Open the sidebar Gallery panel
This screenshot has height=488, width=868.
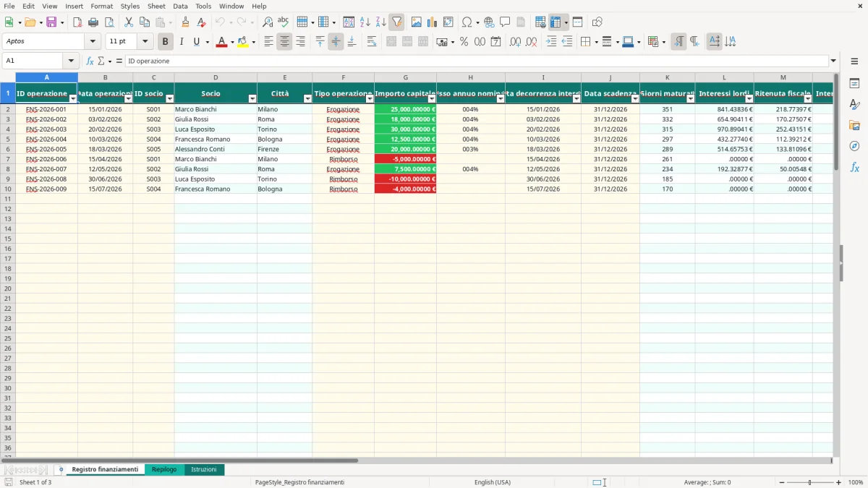tap(854, 125)
